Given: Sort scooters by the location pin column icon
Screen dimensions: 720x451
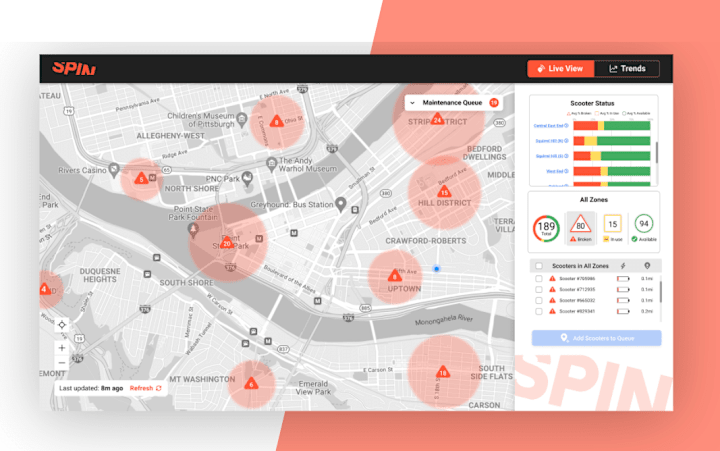Looking at the screenshot, I should point(647,266).
